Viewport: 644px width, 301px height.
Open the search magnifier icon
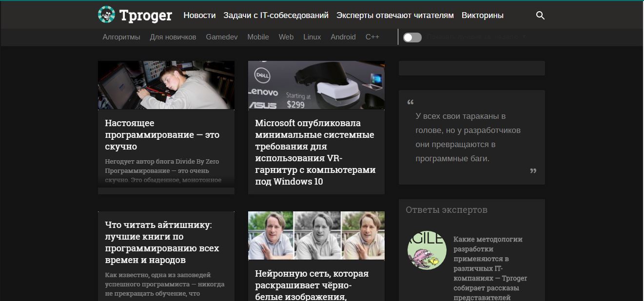click(540, 16)
